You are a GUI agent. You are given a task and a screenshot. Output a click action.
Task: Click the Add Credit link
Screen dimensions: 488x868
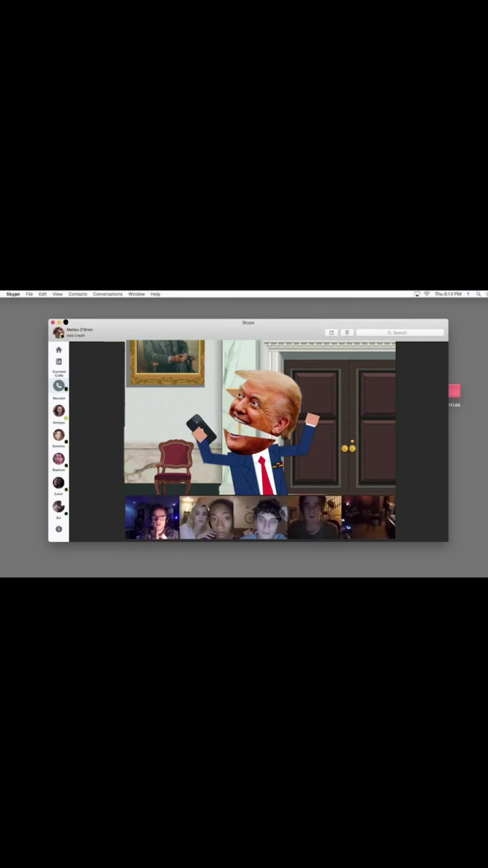click(x=75, y=335)
